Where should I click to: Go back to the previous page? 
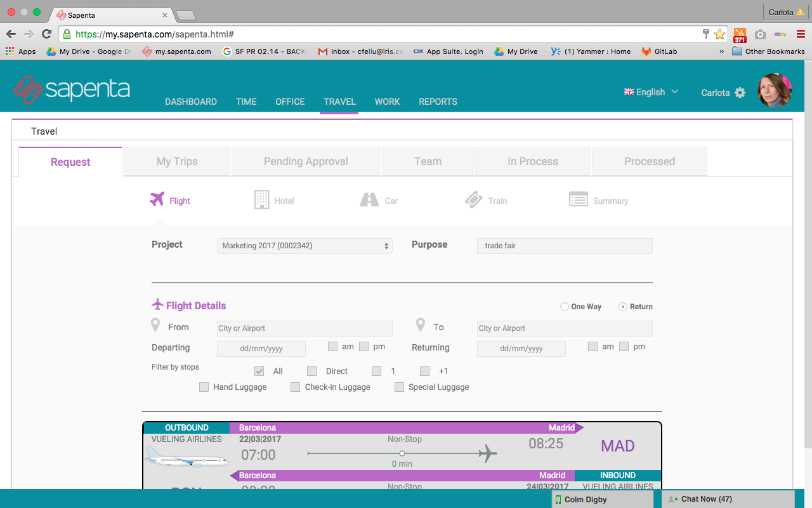[x=11, y=34]
